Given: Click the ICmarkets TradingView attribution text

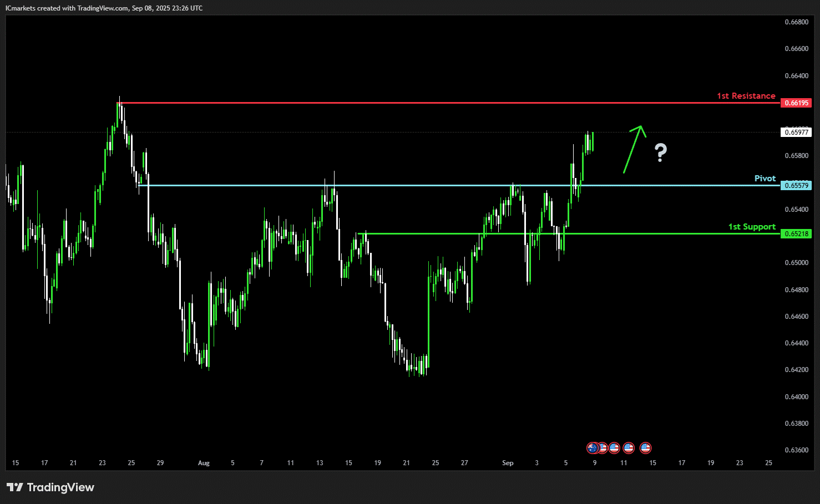Looking at the screenshot, I should point(104,8).
